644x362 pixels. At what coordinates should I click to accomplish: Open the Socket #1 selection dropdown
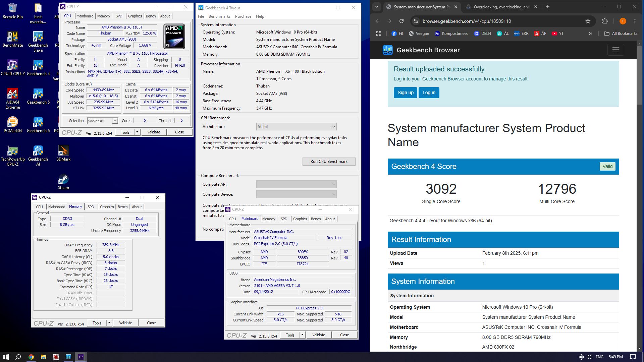[x=102, y=121]
